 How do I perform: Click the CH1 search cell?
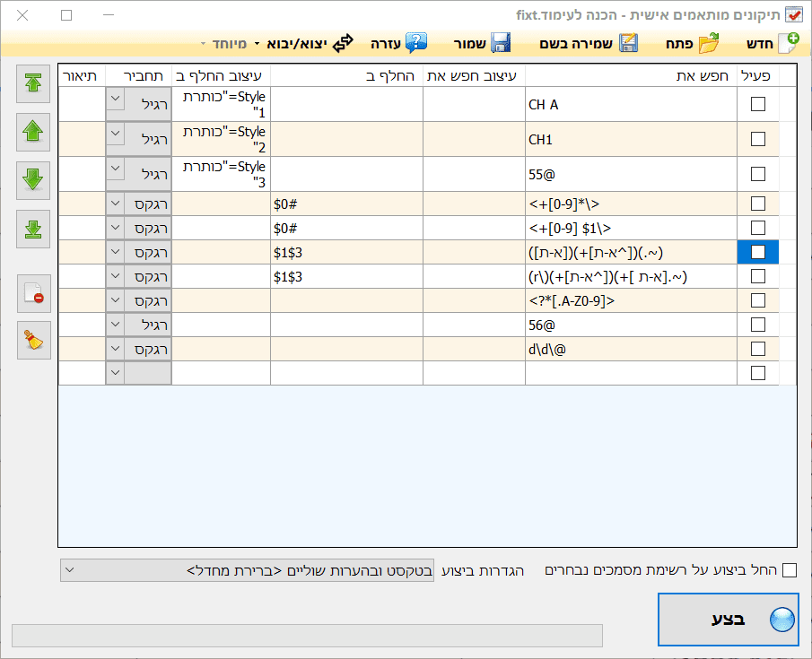click(x=632, y=139)
